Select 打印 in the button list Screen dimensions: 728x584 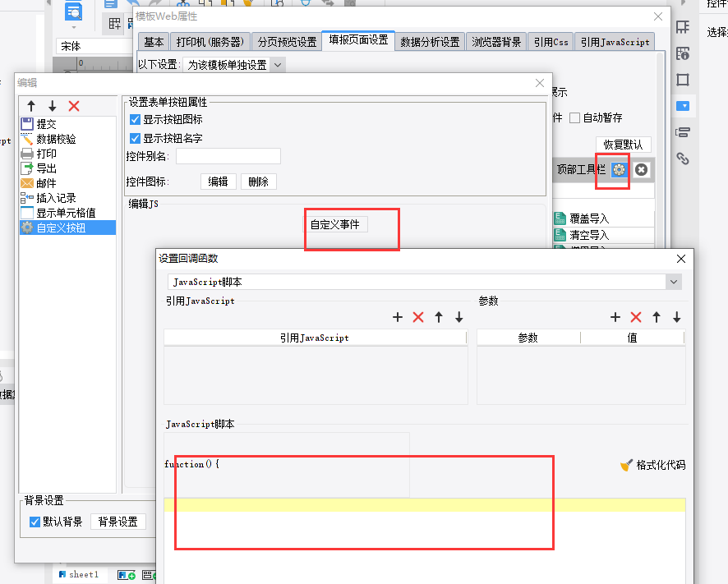(x=67, y=154)
